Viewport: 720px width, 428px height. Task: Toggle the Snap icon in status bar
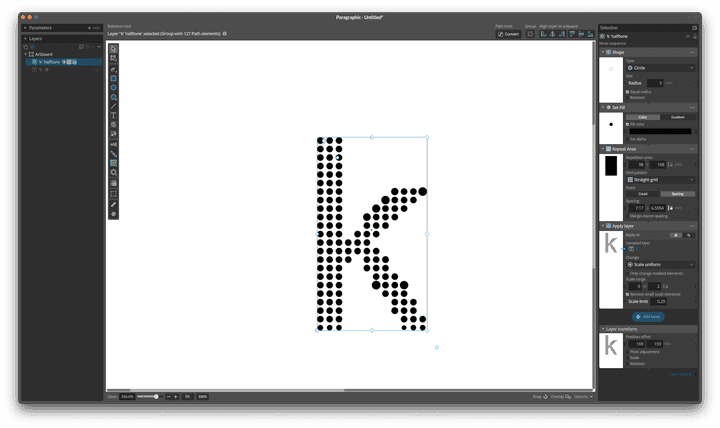coord(546,396)
